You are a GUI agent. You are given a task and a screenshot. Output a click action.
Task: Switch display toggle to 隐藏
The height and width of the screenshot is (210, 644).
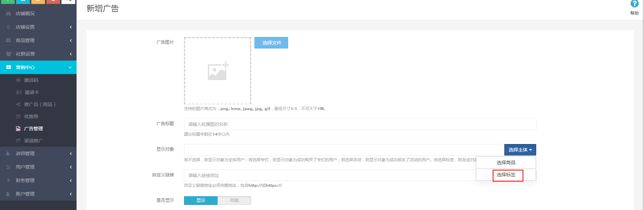pyautogui.click(x=234, y=201)
